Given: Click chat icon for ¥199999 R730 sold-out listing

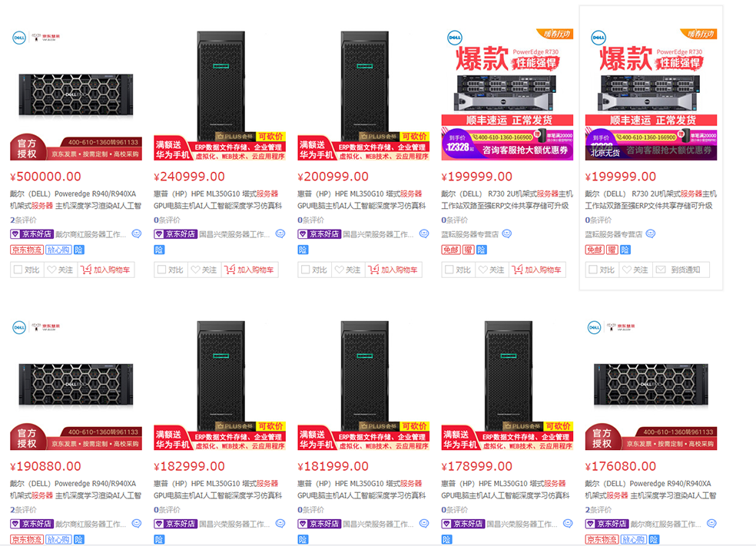Looking at the screenshot, I should pos(651,234).
